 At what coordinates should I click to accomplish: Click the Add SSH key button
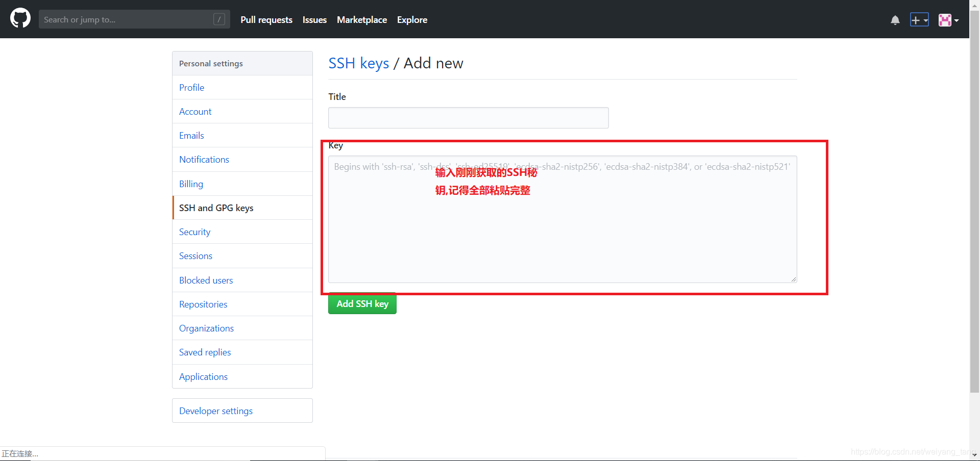(x=362, y=304)
